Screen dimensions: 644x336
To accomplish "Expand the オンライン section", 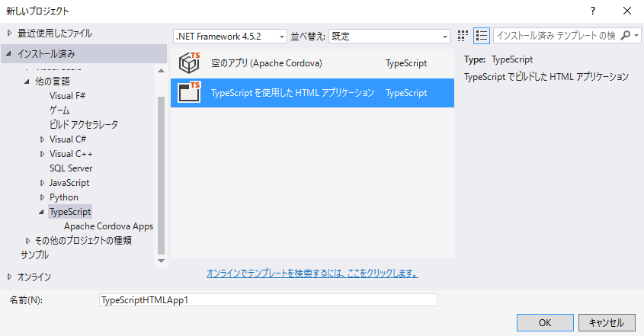I will point(9,277).
